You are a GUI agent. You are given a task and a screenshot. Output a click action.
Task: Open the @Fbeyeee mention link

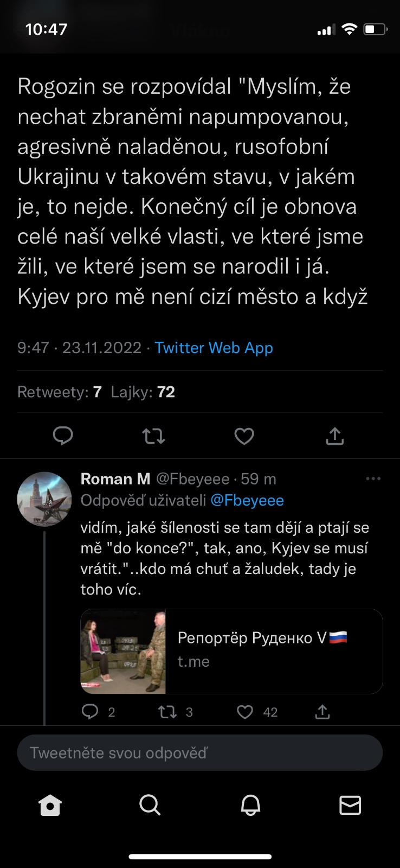247,500
